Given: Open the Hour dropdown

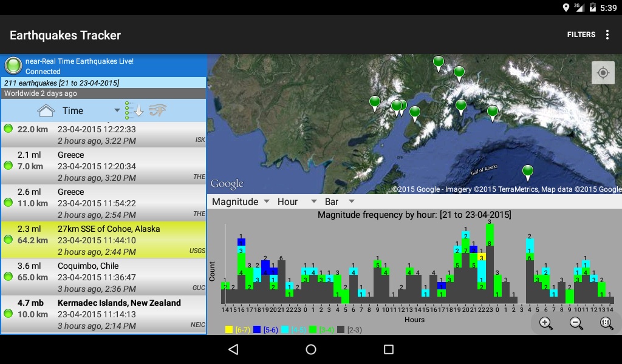Looking at the screenshot, I should click(x=296, y=201).
